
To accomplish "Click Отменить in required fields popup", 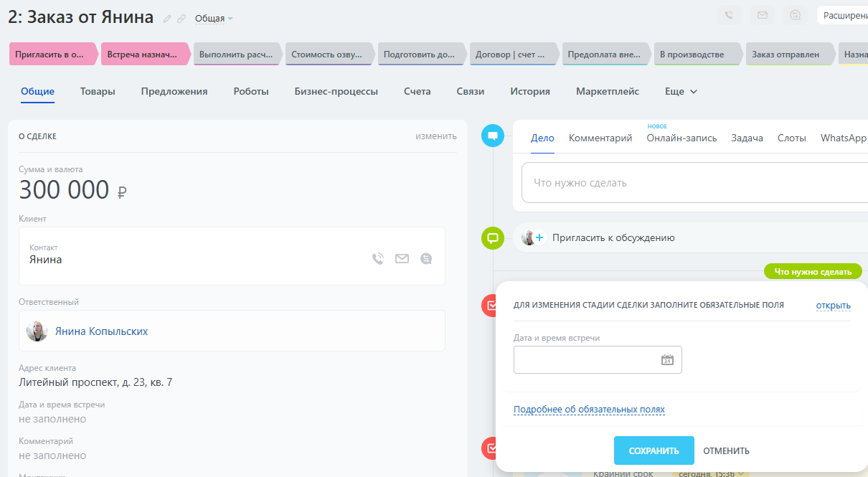I will (726, 451).
